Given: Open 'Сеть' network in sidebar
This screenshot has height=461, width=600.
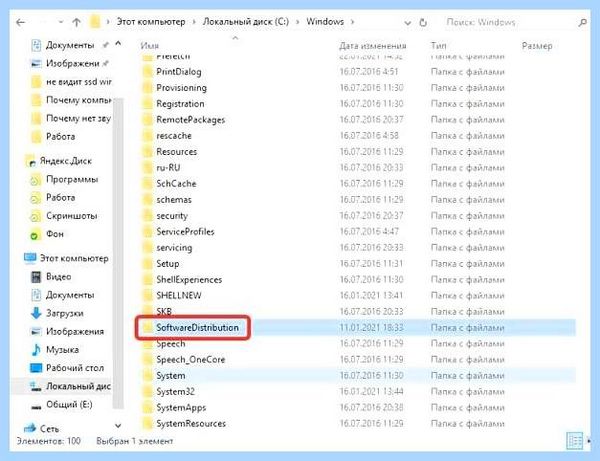Looking at the screenshot, I should click(49, 429).
